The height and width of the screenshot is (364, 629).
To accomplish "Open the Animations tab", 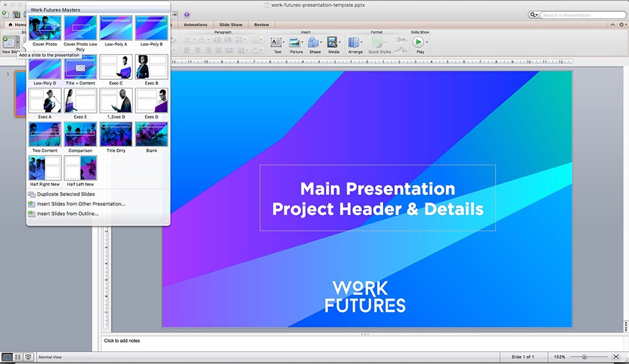I will tap(194, 25).
